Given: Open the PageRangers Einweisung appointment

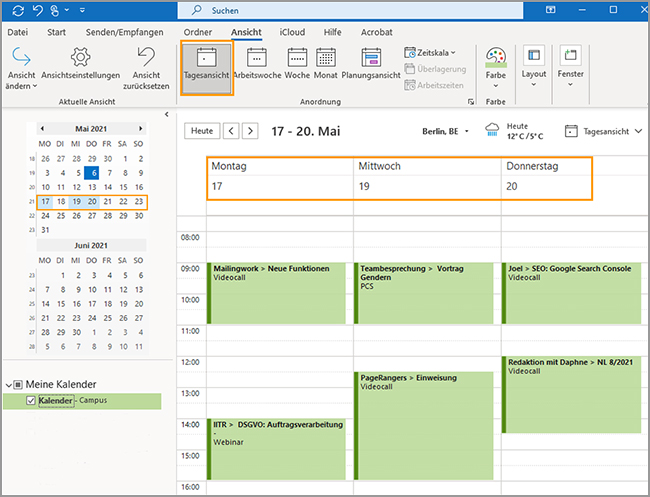Looking at the screenshot, I should click(x=424, y=426).
